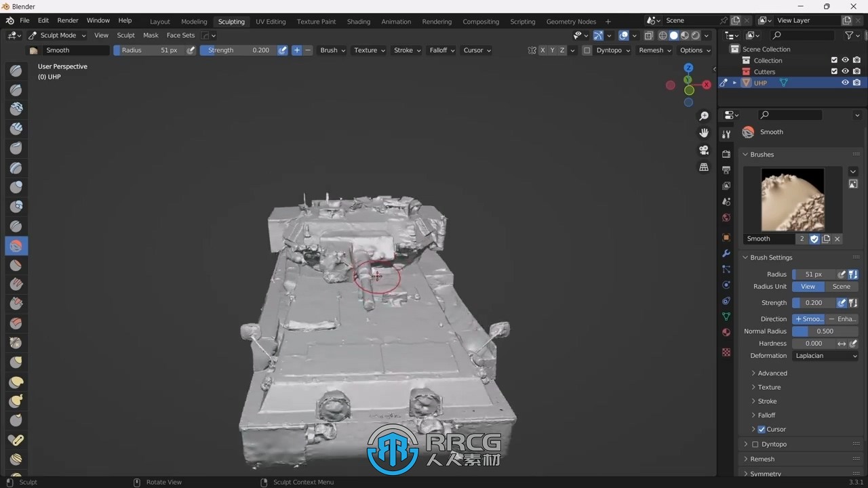Open the Render properties tab icon
The image size is (868, 488).
[x=726, y=154]
